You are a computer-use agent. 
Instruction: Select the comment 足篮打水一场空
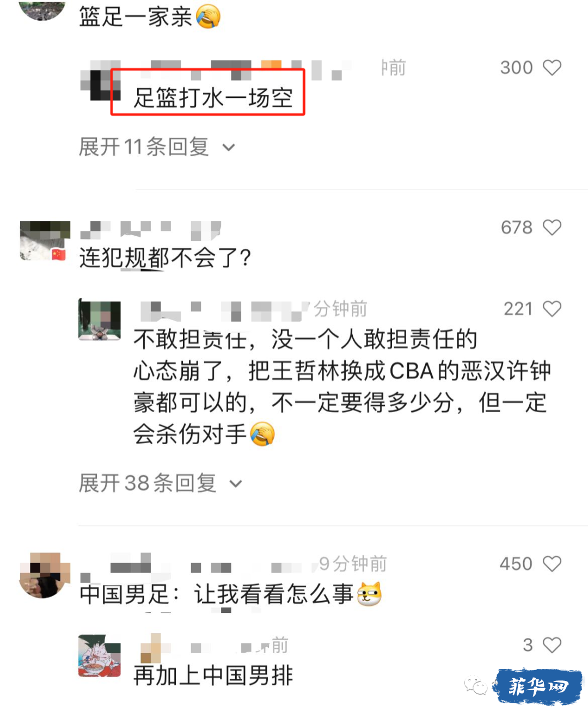[x=213, y=98]
